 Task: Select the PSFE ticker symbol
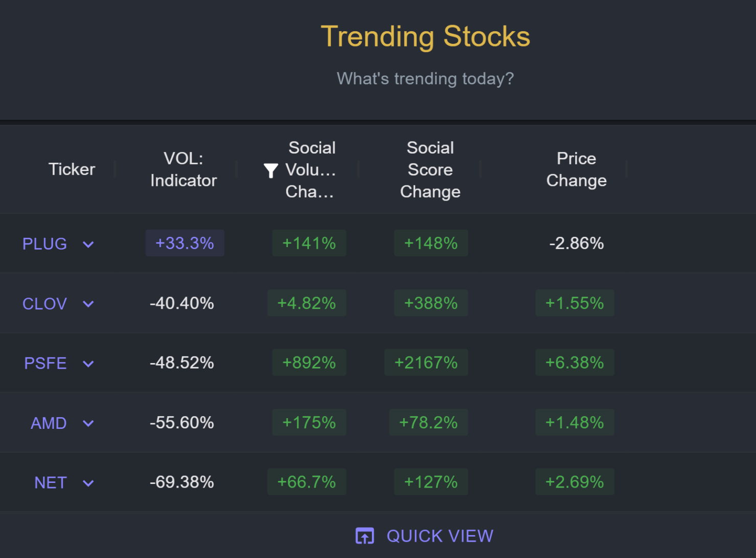tap(45, 363)
